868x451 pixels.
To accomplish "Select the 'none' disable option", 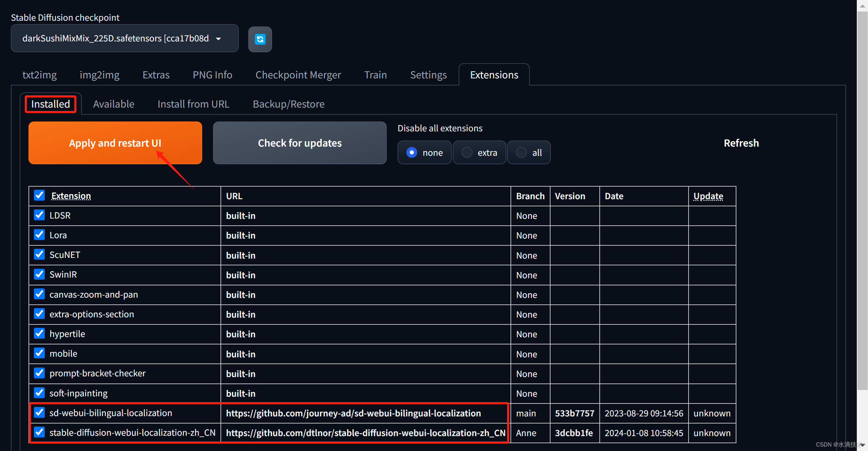I will click(x=424, y=153).
